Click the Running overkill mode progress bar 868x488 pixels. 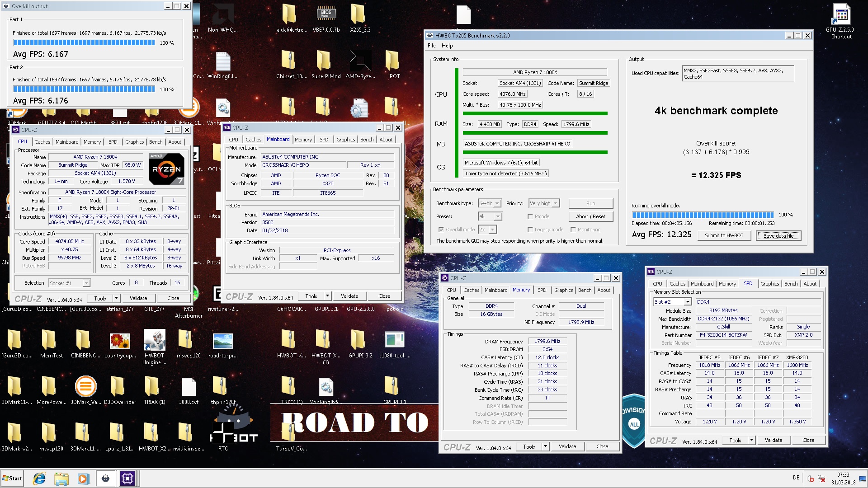703,215
